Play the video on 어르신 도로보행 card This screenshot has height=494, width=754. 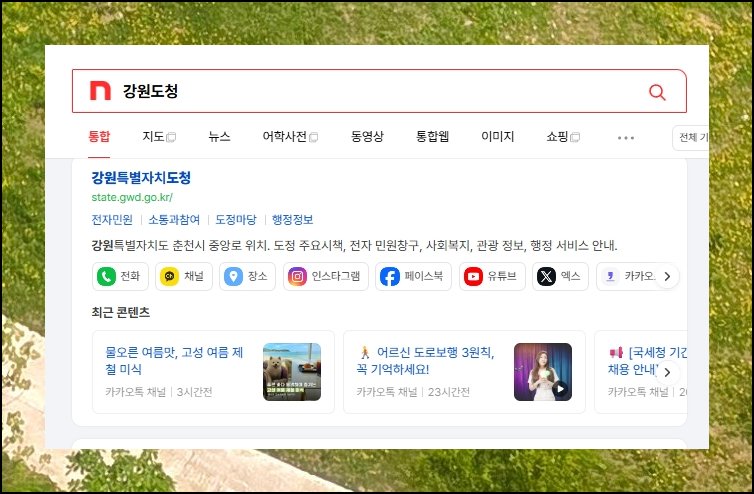pos(560,389)
